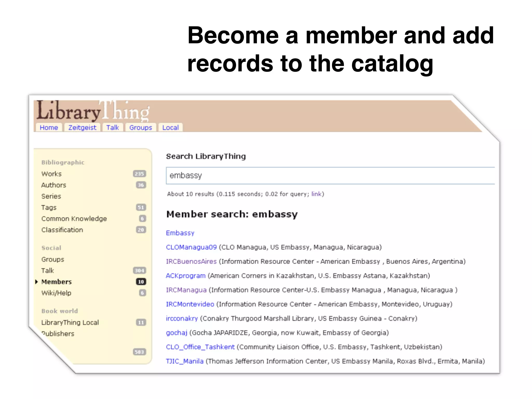Open the Home tab
The image size is (532, 399).
(x=49, y=128)
